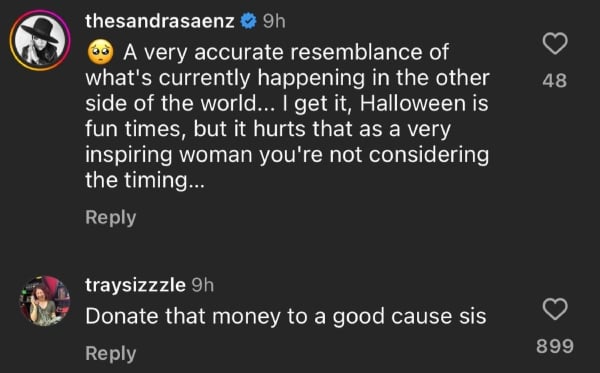Screen dimensions: 600x373
Task: Click 'the timing...' at the end of the comment
Action: [x=145, y=181]
